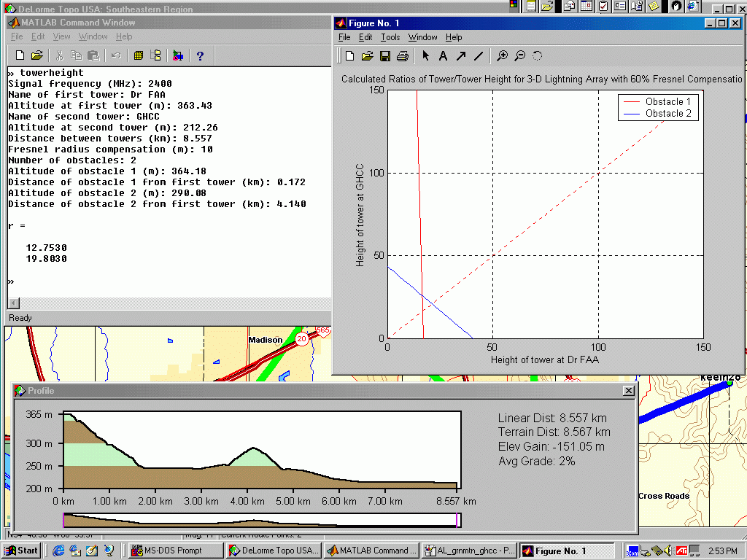Activate the Zoom Out magnifier tool

519,56
